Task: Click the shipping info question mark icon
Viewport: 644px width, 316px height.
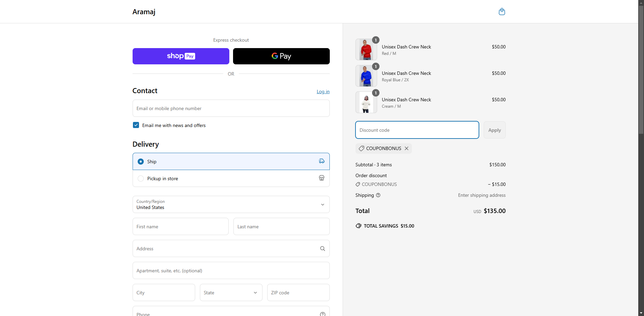Action: pos(378,195)
